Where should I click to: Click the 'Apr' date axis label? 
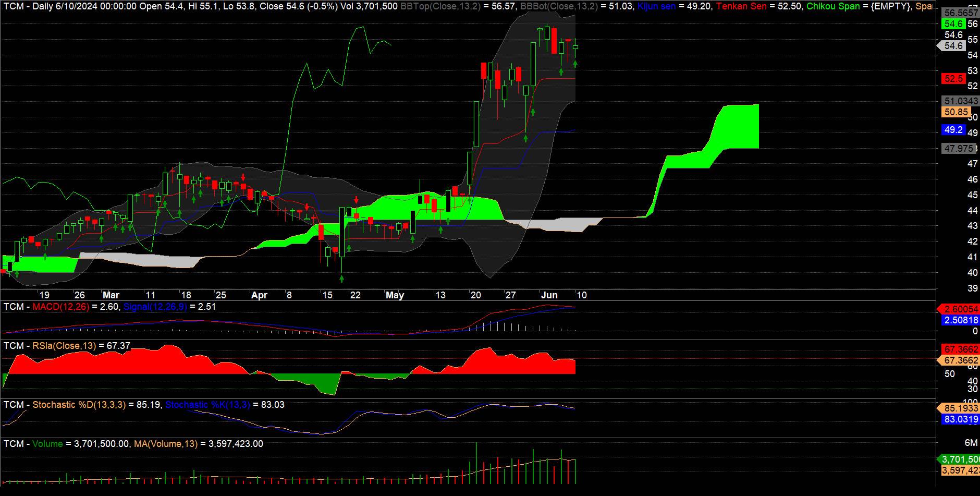(x=259, y=295)
